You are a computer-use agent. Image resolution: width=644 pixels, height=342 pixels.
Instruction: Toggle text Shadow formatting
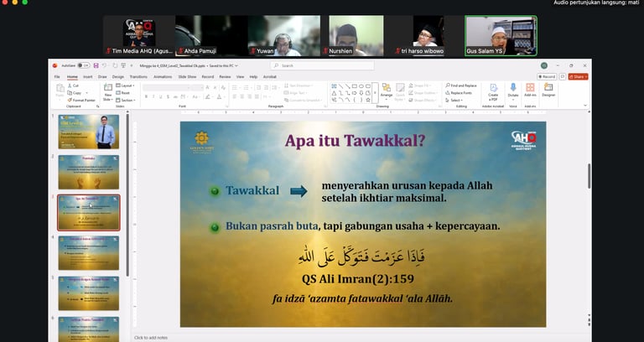(x=168, y=97)
